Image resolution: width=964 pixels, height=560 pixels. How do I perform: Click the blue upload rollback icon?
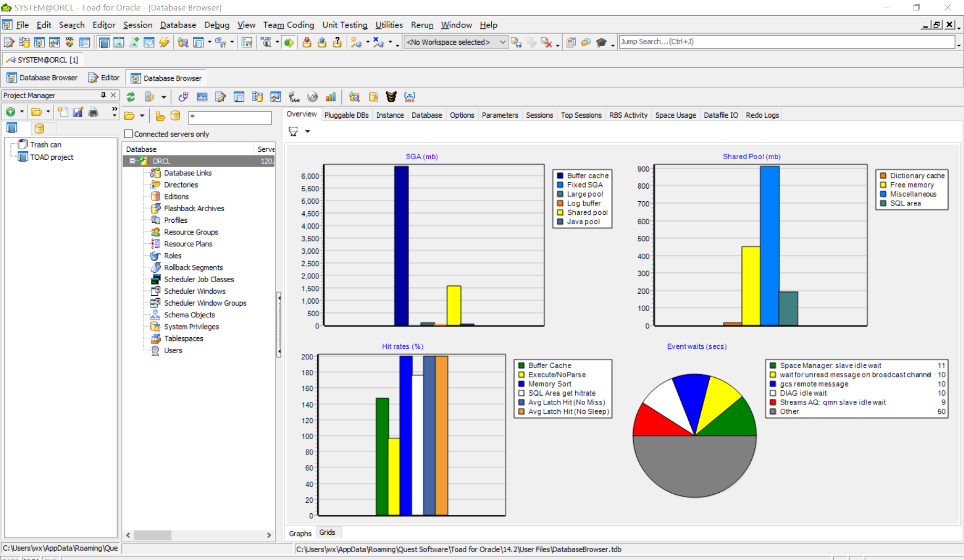pos(322,42)
